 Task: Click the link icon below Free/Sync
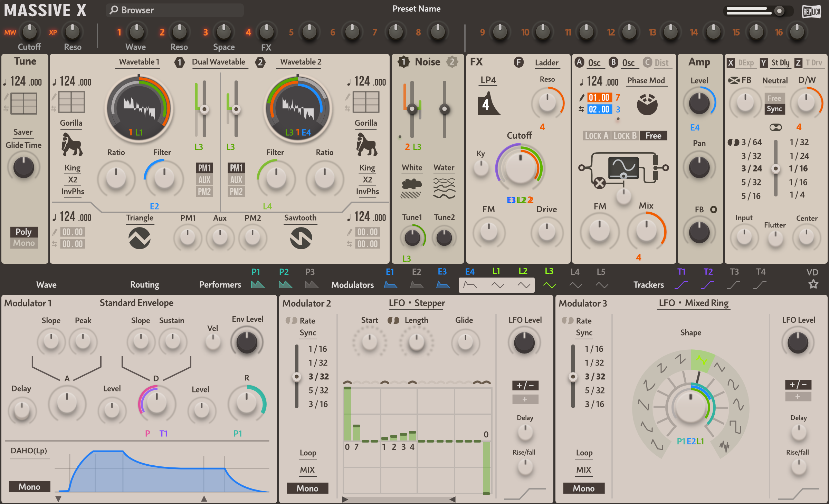click(775, 127)
